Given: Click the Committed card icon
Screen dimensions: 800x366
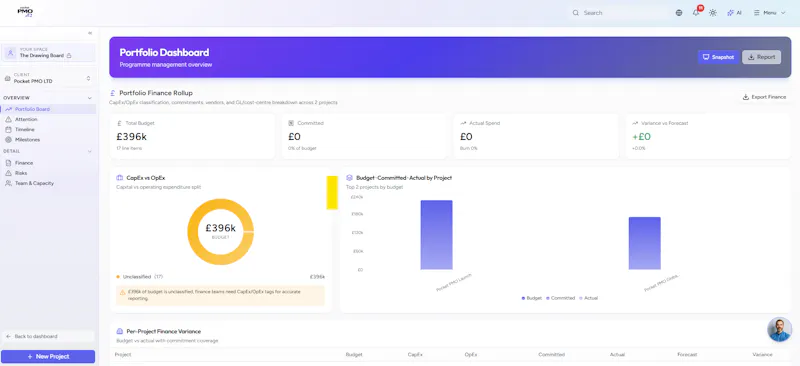Looking at the screenshot, I should point(291,123).
